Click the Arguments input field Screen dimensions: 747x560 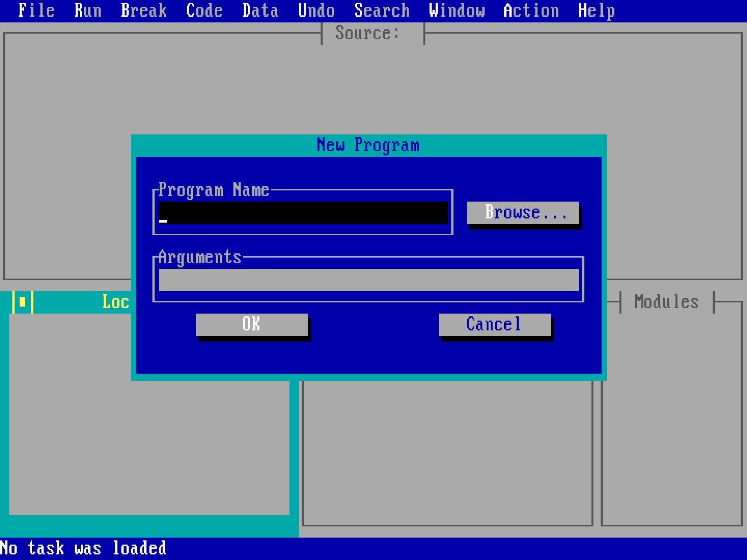(368, 280)
